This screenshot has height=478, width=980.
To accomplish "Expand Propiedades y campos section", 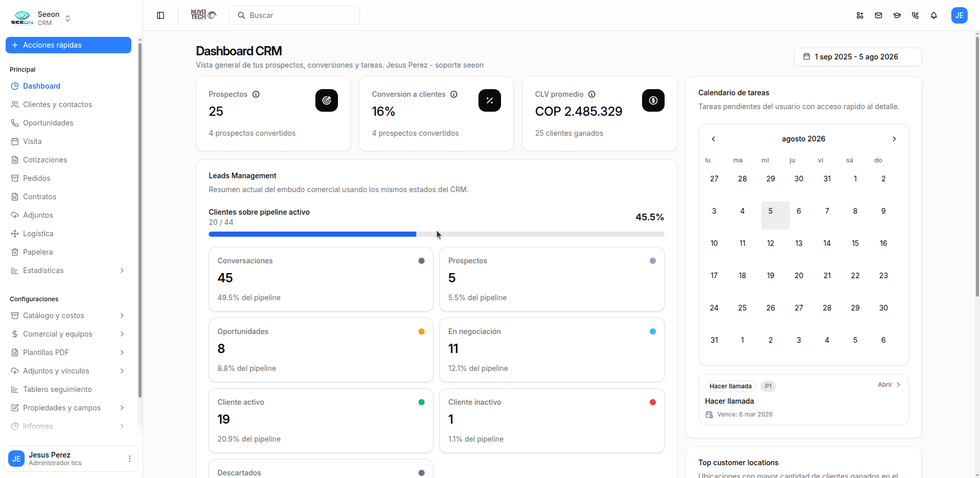I will pyautogui.click(x=122, y=408).
